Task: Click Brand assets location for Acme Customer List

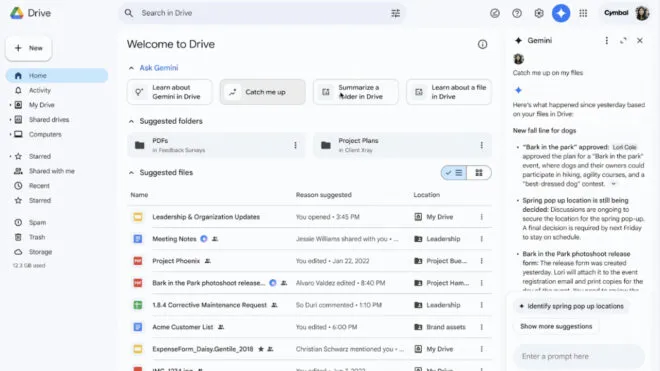Action: (x=446, y=327)
